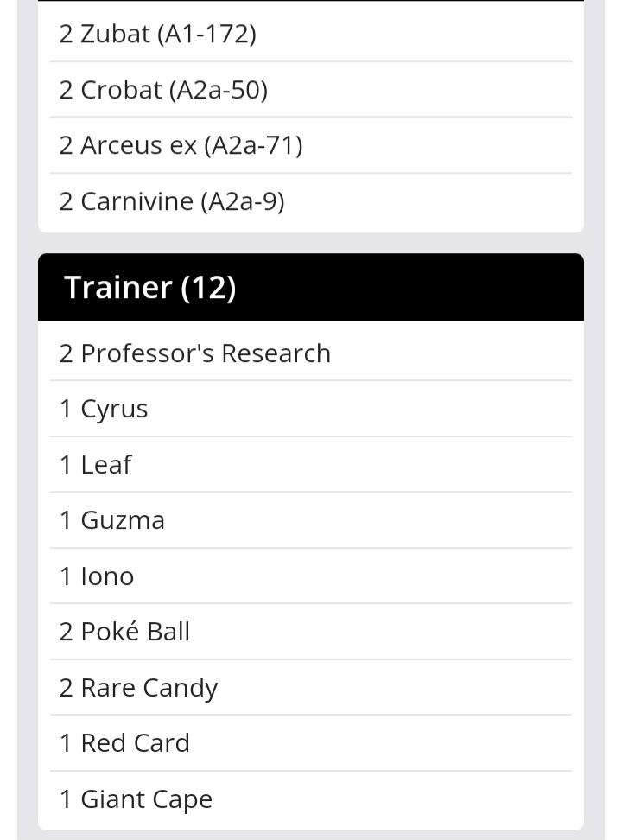The height and width of the screenshot is (840, 622).
Task: Select the Poké Ball item entry
Action: pyautogui.click(x=135, y=632)
